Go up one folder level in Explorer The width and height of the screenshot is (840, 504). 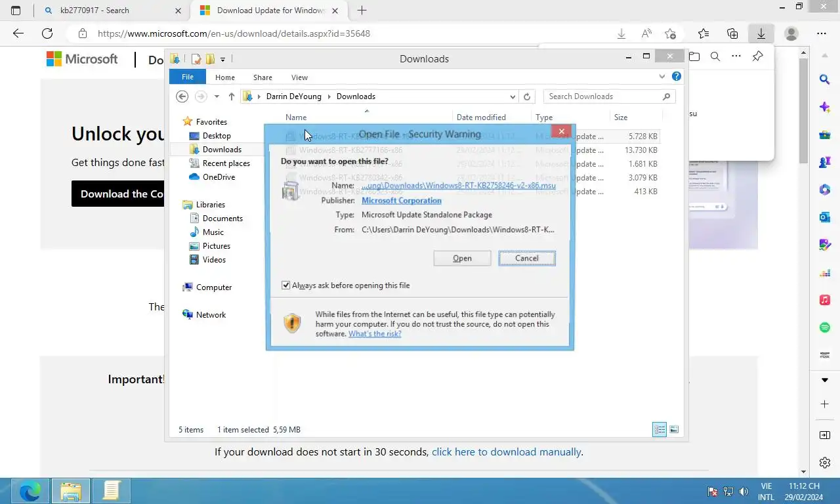(232, 96)
